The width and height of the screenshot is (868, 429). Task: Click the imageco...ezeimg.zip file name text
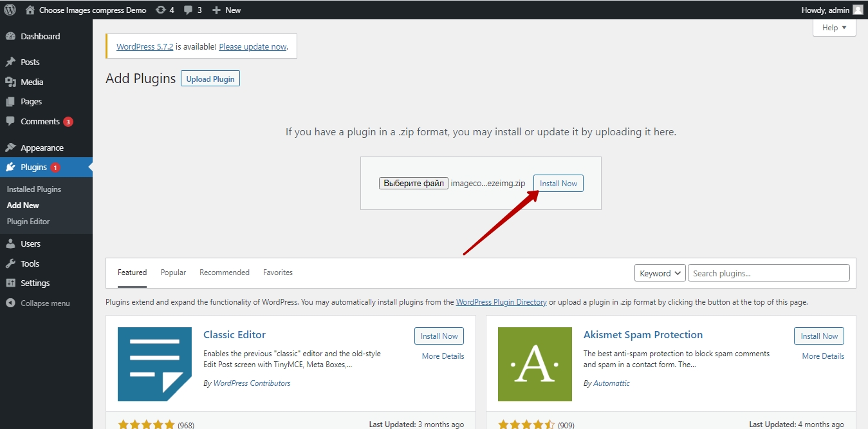[488, 184]
